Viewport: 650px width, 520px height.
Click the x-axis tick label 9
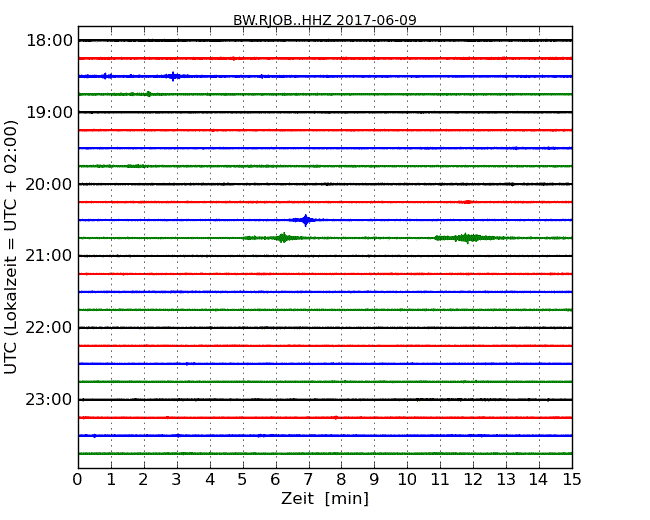[x=374, y=480]
